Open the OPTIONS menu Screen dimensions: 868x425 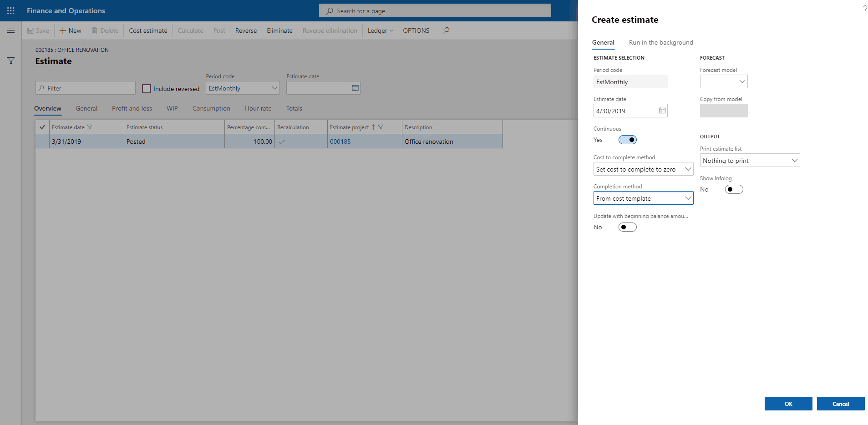coord(416,30)
